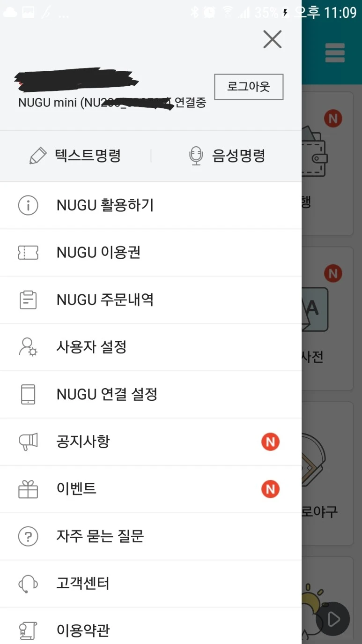Tap the question mark icon for 자주 묻는 질문

[28, 536]
